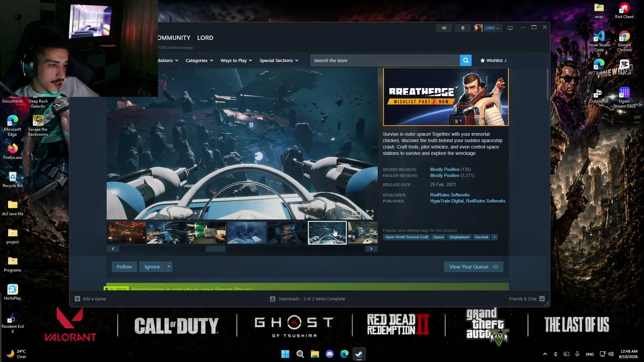Click the blue store search button
Image resolution: width=644 pixels, height=362 pixels.
point(466,60)
